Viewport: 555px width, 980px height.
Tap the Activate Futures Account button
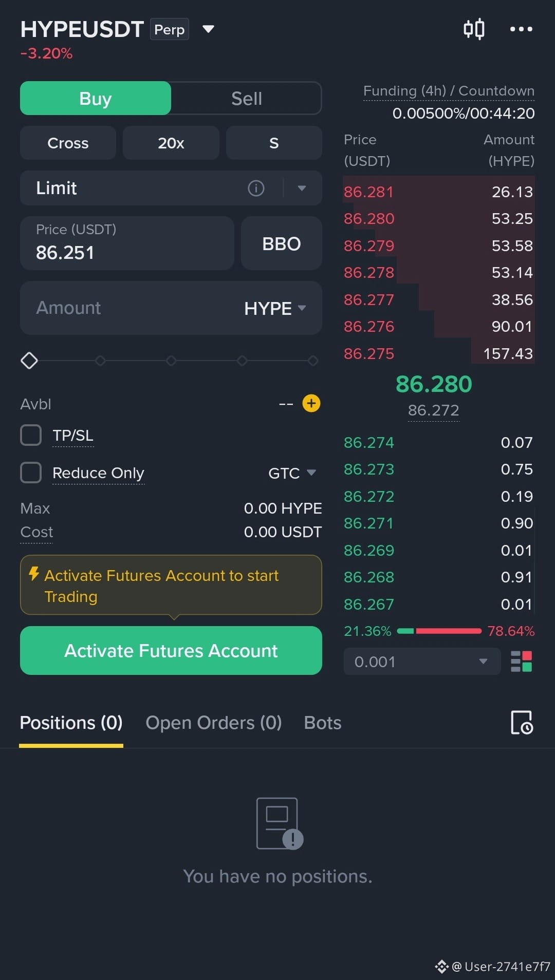pyautogui.click(x=171, y=650)
